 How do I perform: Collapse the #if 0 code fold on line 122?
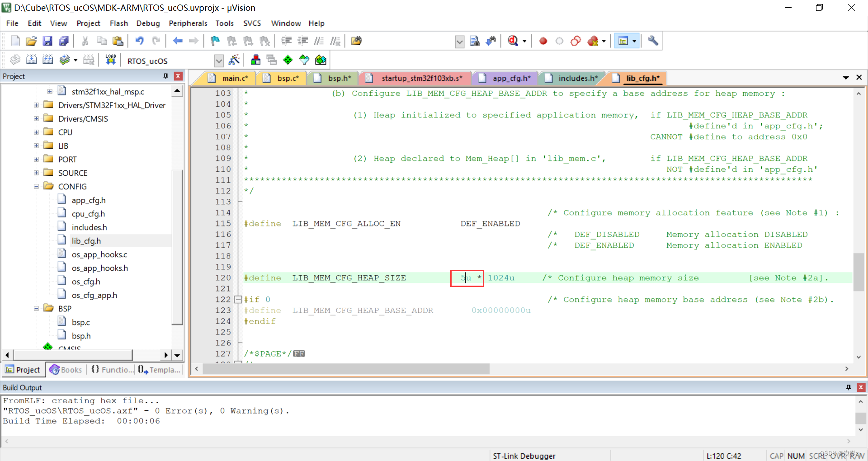pos(238,299)
